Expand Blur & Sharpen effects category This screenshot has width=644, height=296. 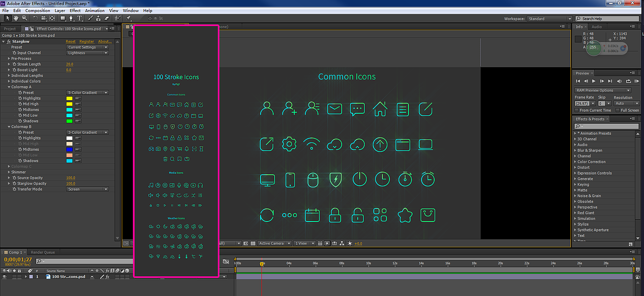tap(576, 151)
